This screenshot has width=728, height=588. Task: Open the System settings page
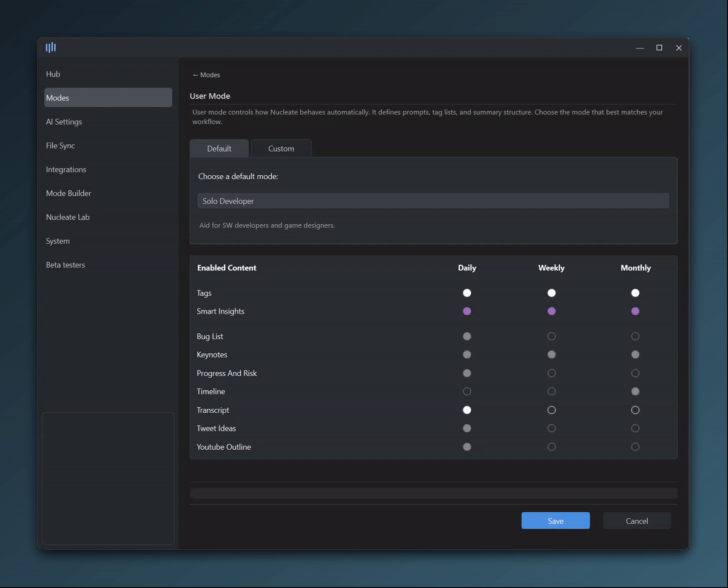[x=108, y=241]
